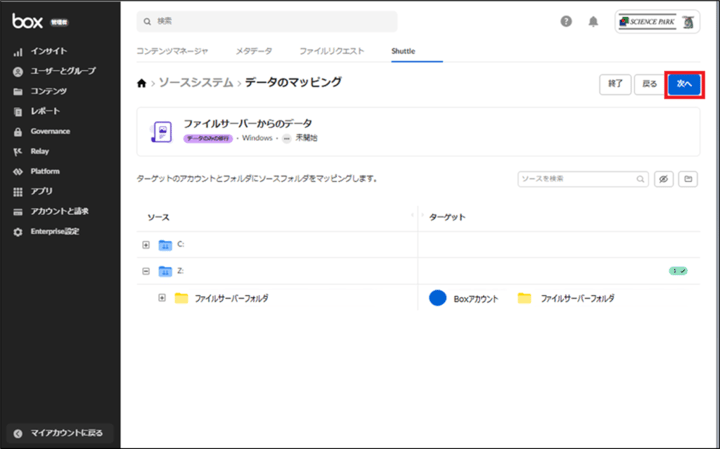Expand the ファイルサーバーフォルダ source folder
720x449 pixels.
click(x=161, y=298)
